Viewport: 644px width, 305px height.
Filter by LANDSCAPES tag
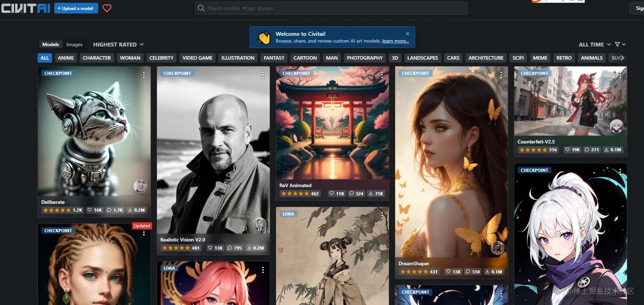pyautogui.click(x=423, y=58)
